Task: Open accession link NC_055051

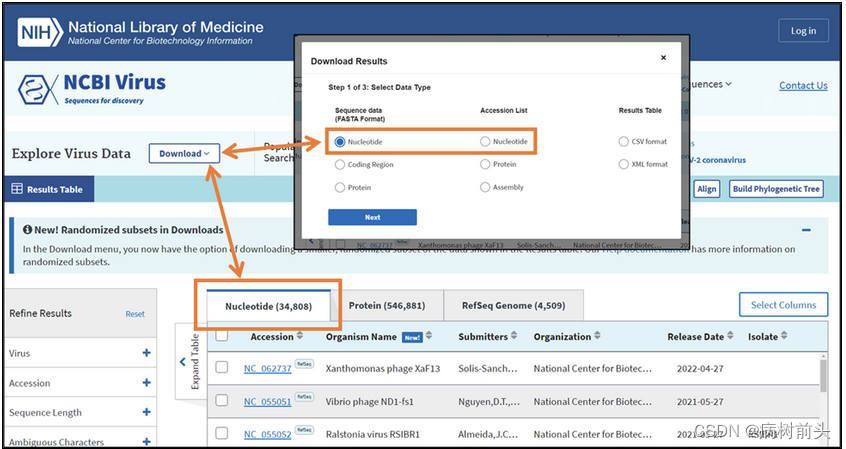Action: [x=268, y=402]
